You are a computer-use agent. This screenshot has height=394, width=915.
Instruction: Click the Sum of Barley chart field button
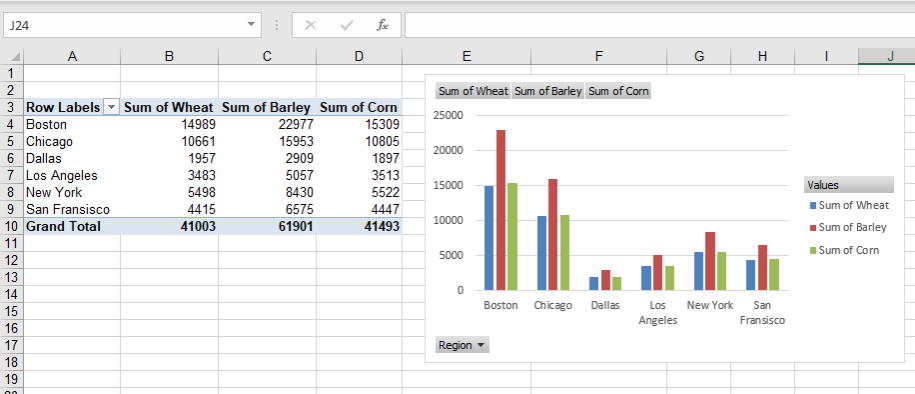click(x=548, y=91)
